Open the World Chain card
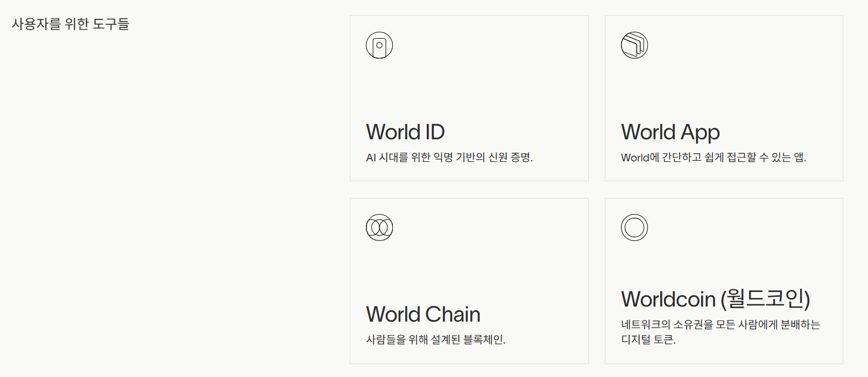The width and height of the screenshot is (868, 377). pyautogui.click(x=469, y=281)
